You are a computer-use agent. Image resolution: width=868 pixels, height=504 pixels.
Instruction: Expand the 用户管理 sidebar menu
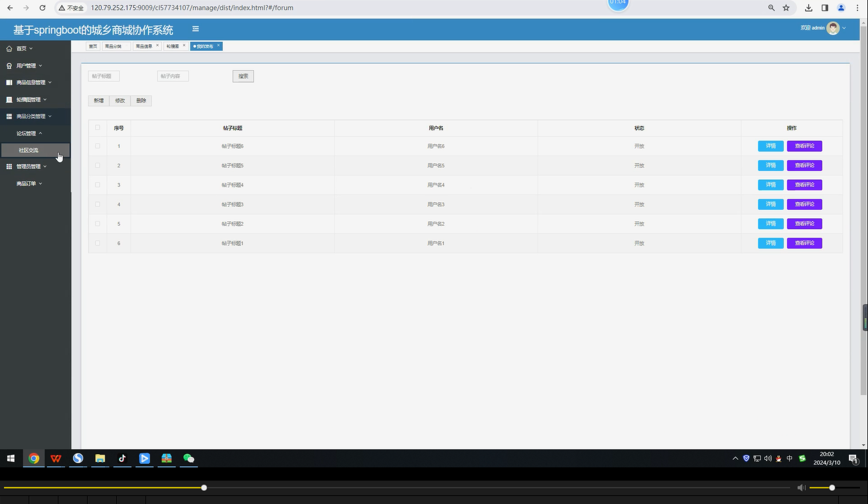[x=35, y=66]
